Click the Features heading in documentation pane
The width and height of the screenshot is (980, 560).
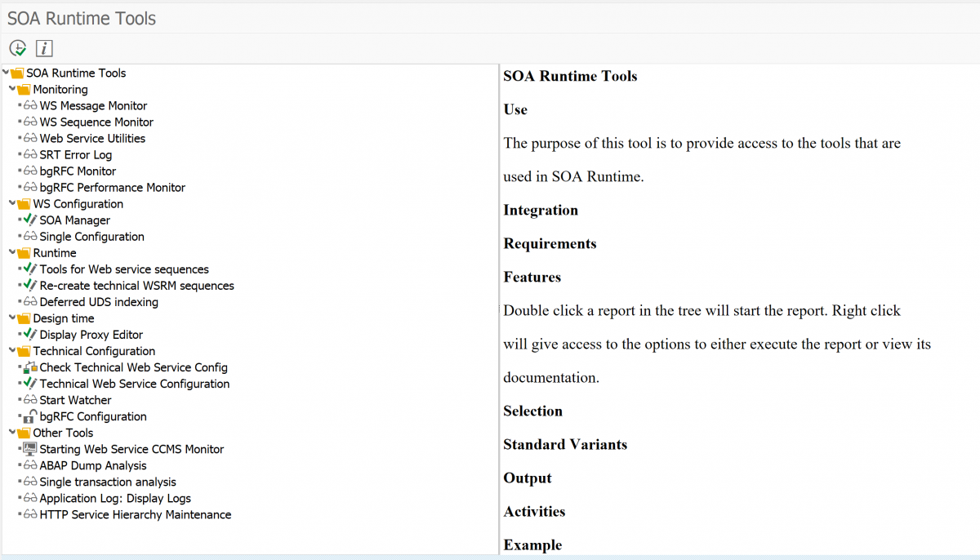(532, 277)
